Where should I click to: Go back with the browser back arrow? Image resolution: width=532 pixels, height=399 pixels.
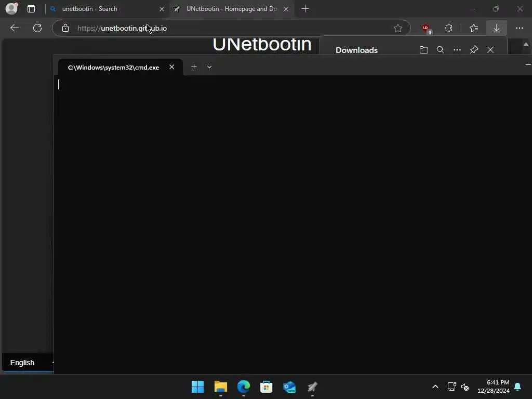coord(14,28)
